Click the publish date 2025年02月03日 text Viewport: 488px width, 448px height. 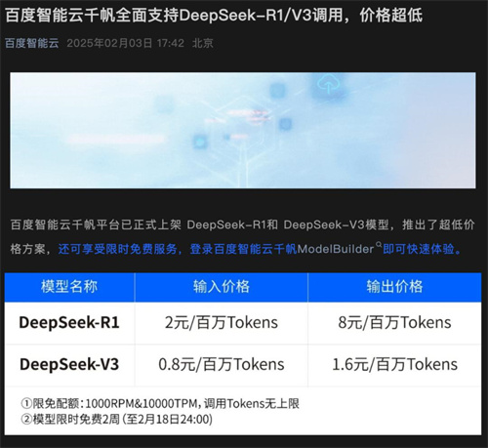109,43
